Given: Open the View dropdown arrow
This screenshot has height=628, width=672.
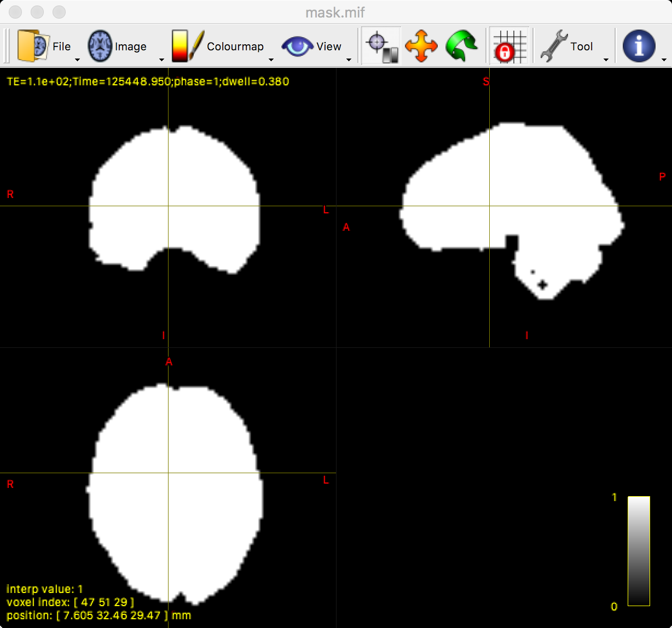Looking at the screenshot, I should (x=349, y=59).
